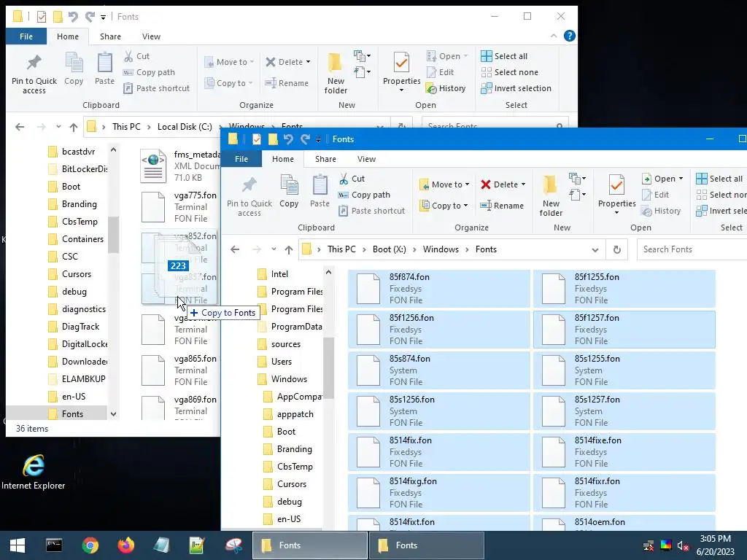Click History in back Fonts window ribbon
Screen dimensions: 747x560
pyautogui.click(x=446, y=88)
